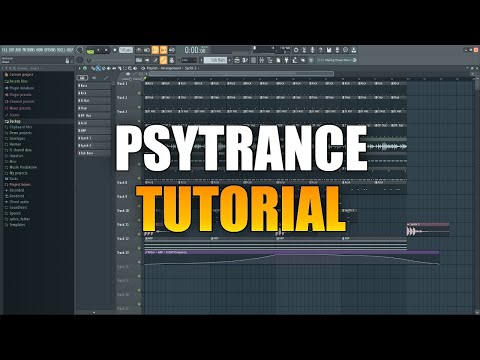The width and height of the screenshot is (480, 360).
Task: Open the playlist options menu arrow
Action: (x=79, y=68)
